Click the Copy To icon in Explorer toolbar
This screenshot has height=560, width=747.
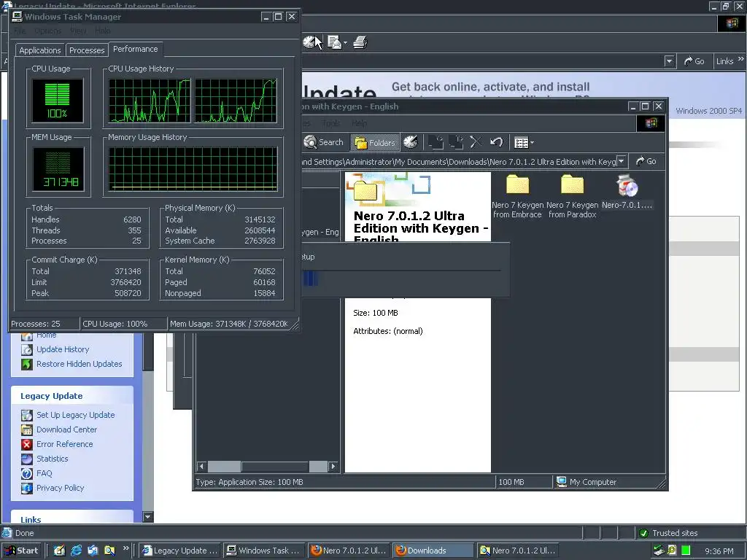[x=456, y=142]
